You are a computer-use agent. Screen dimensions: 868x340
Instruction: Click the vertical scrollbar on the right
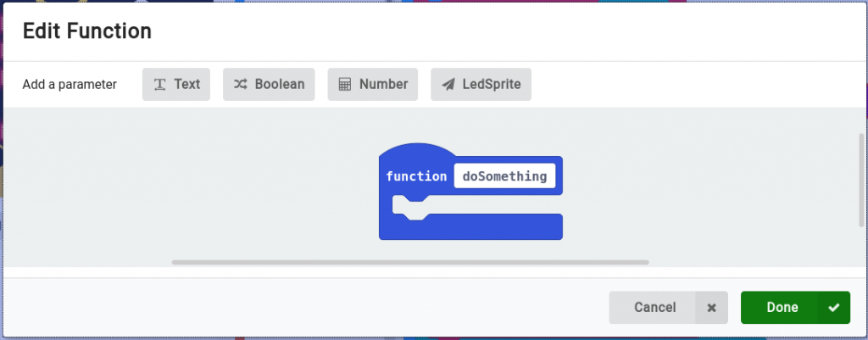861,179
